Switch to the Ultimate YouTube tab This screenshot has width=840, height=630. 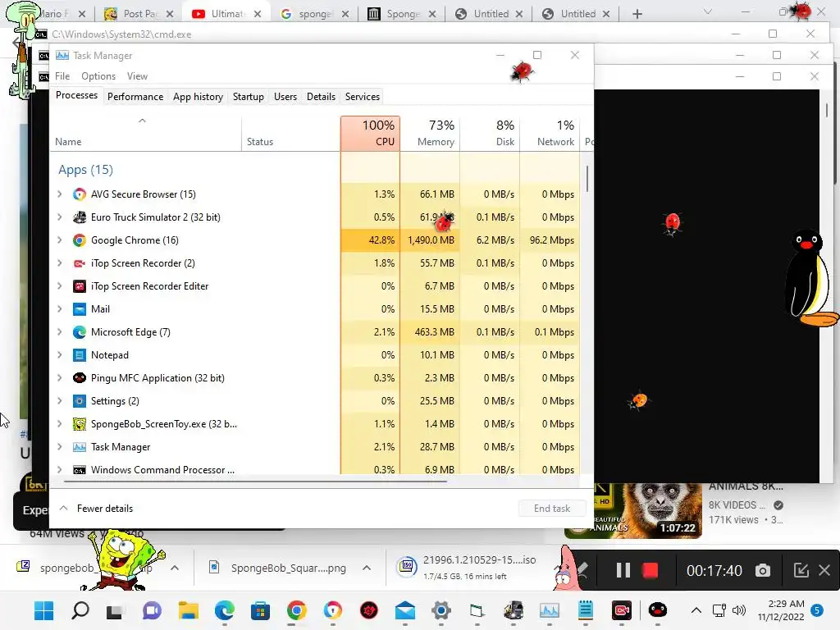pos(226,14)
